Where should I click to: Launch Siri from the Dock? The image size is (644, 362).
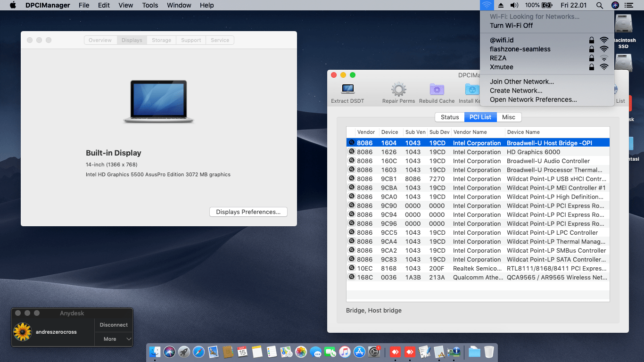(x=169, y=352)
